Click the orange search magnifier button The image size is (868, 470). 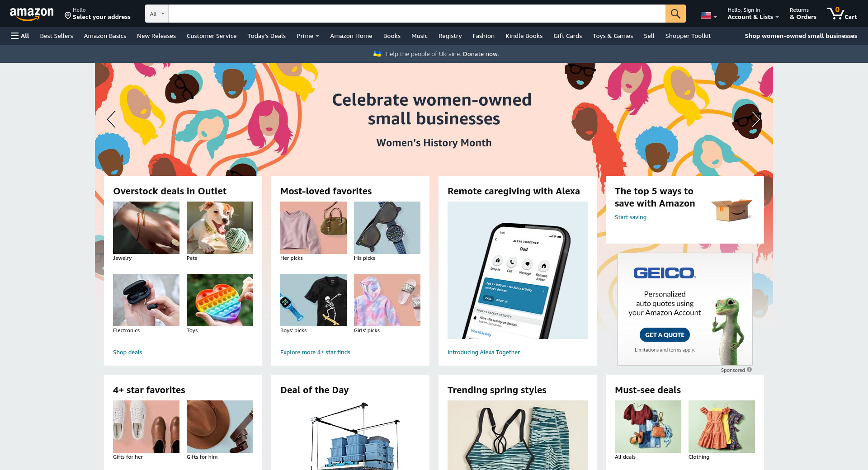pyautogui.click(x=675, y=14)
